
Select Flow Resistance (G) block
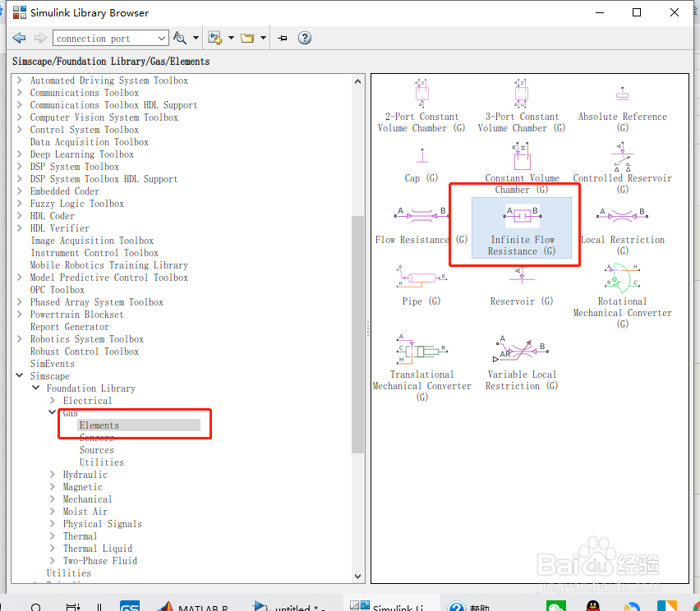(421, 227)
